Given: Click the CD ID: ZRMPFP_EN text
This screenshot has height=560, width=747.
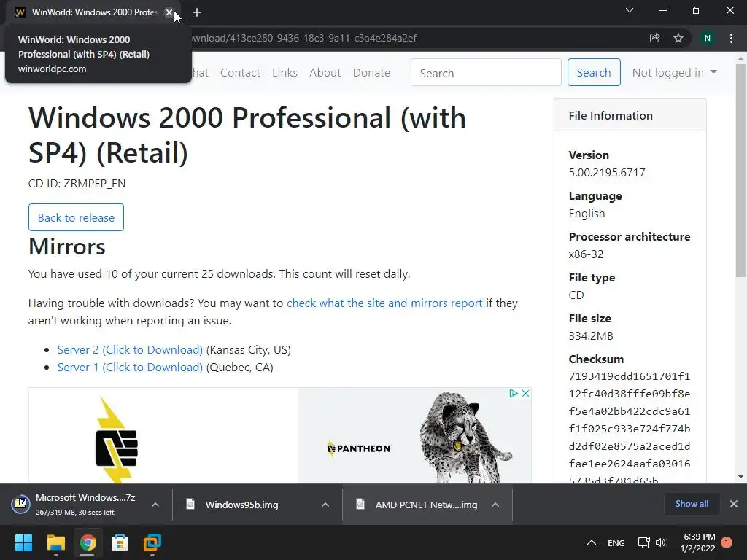Looking at the screenshot, I should click(x=77, y=183).
